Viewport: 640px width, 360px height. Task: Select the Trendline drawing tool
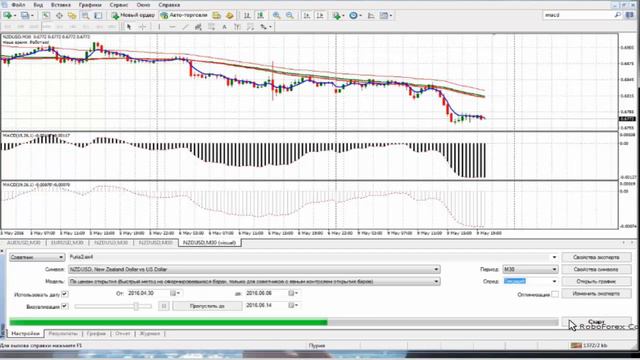(x=185, y=27)
